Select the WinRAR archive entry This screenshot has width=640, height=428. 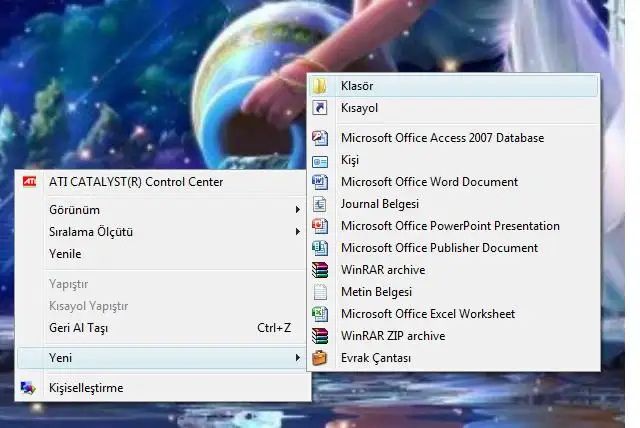pyautogui.click(x=453, y=270)
